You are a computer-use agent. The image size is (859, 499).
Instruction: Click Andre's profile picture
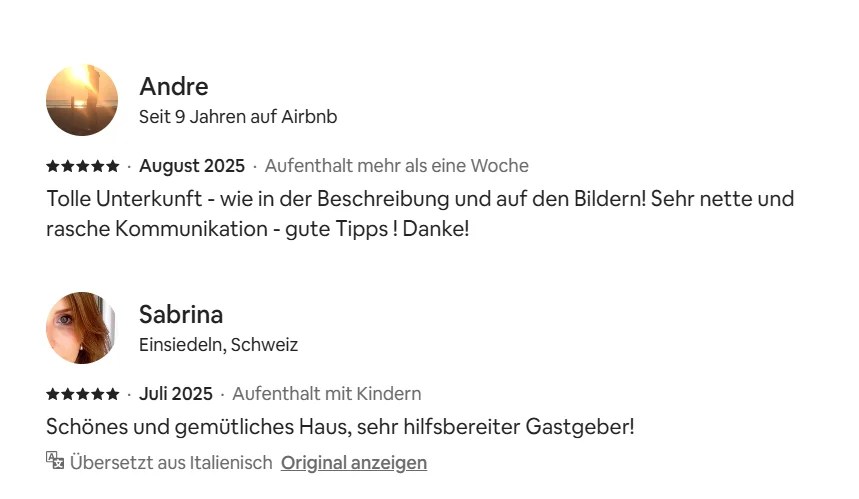click(x=82, y=100)
